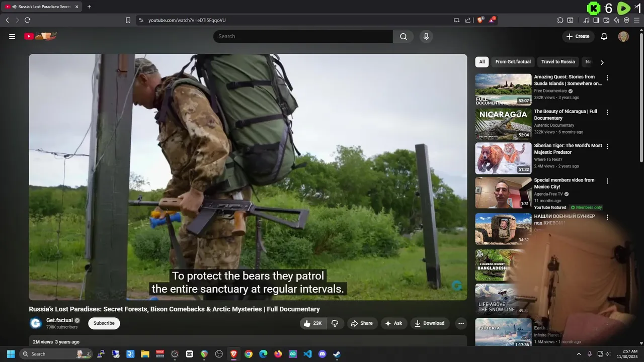
Task: Open Brave Wallet icon
Action: point(606,20)
